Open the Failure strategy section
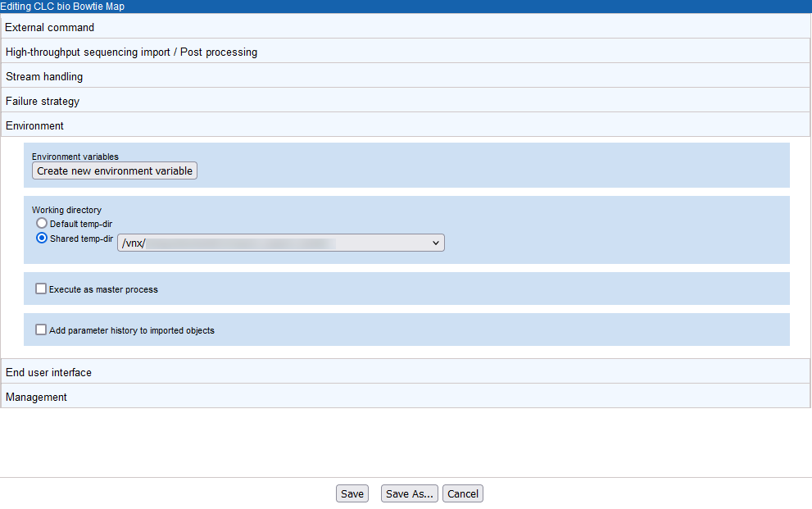Viewport: 812px width, 509px height. click(x=43, y=101)
